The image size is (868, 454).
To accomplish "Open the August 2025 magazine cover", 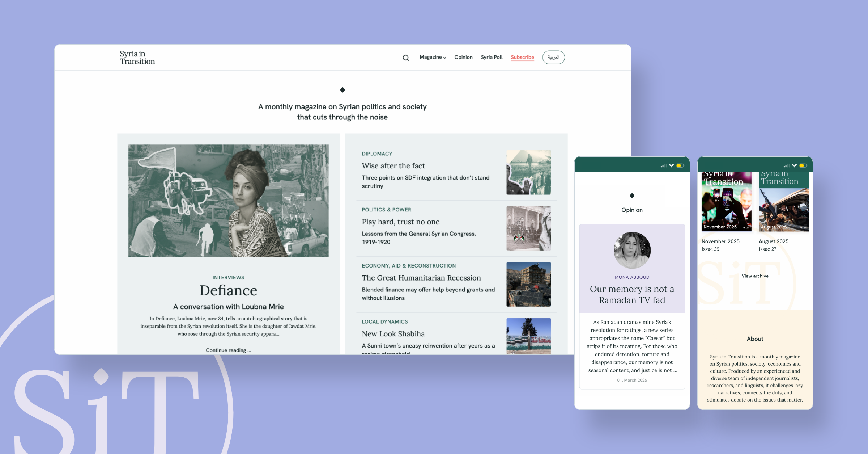I will coord(784,201).
